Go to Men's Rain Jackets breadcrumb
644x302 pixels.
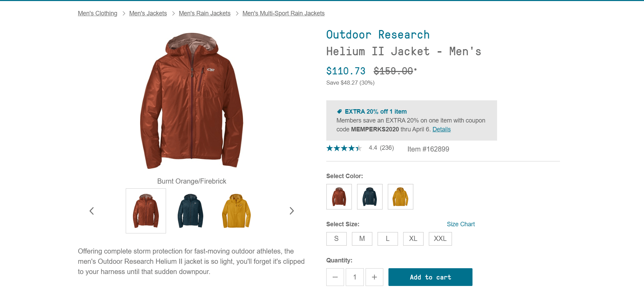tap(205, 13)
